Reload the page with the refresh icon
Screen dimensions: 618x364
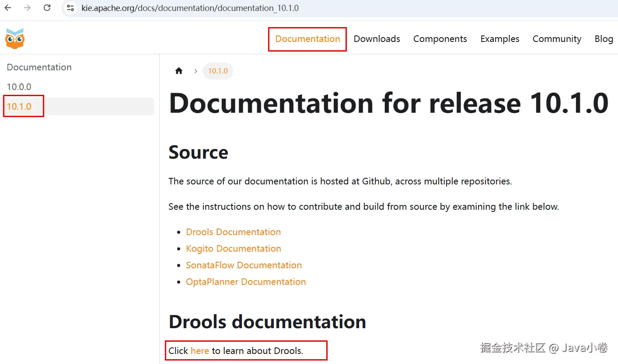(x=47, y=8)
